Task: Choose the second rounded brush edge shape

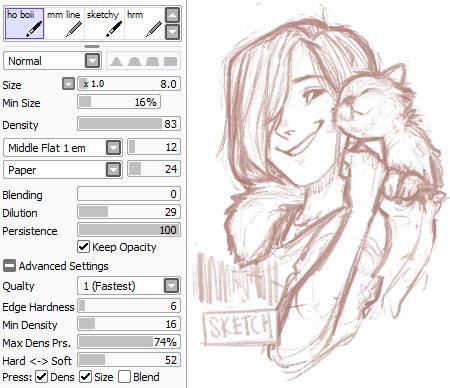Action: click(134, 61)
